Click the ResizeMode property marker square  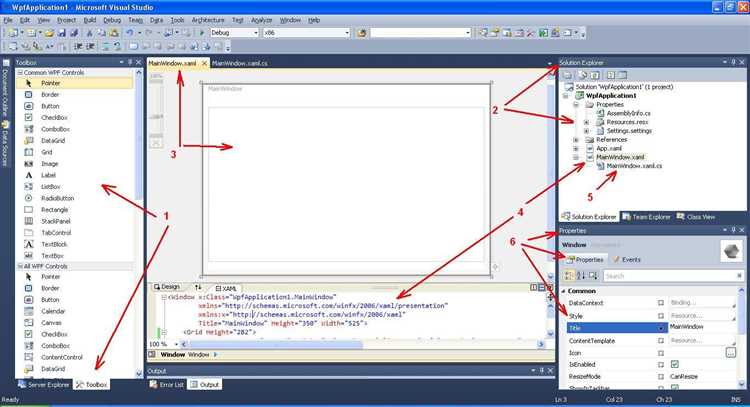coord(661,377)
